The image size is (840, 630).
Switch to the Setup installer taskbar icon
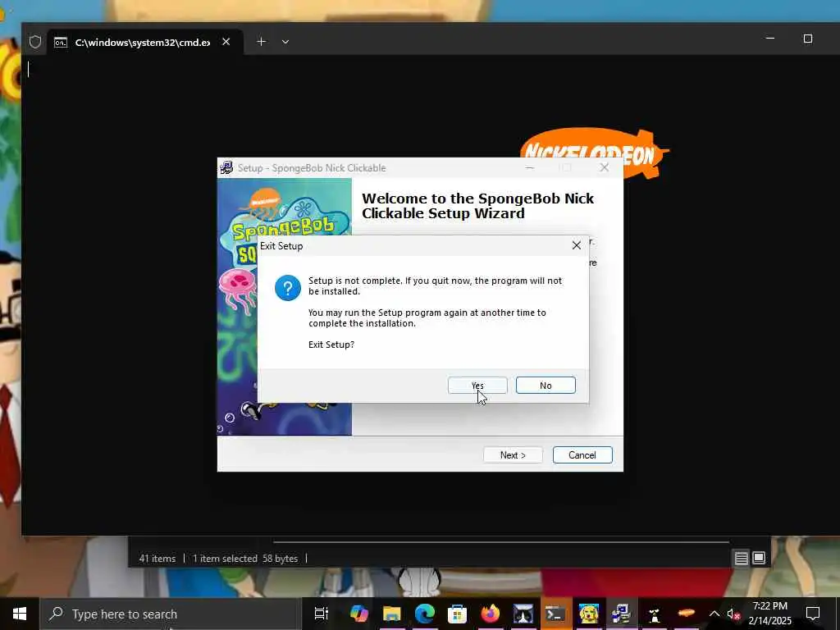[622, 614]
